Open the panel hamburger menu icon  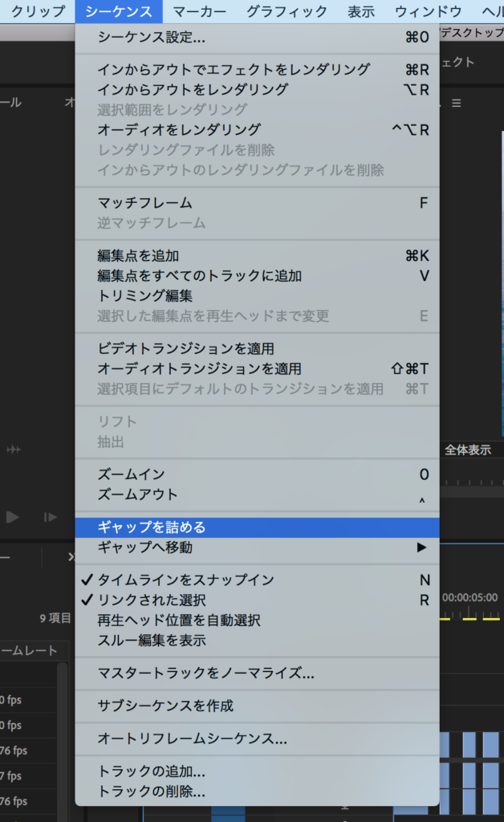tap(455, 103)
